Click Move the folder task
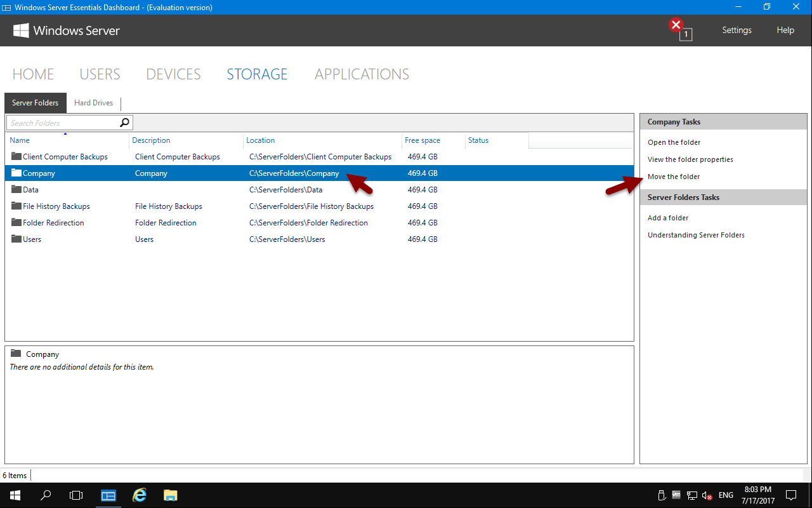Image resolution: width=812 pixels, height=508 pixels. coord(674,177)
